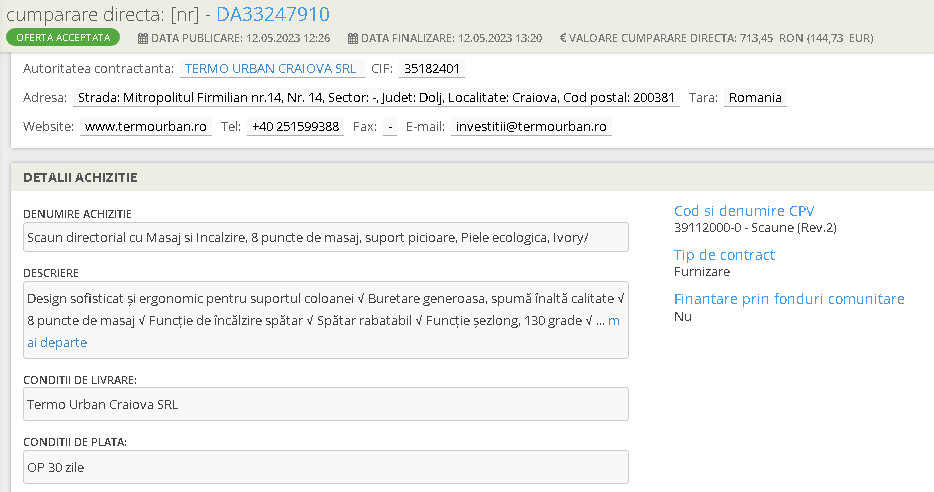Screen dimensions: 934x492
Task: Select CIF value 35182401
Action: 432,68
